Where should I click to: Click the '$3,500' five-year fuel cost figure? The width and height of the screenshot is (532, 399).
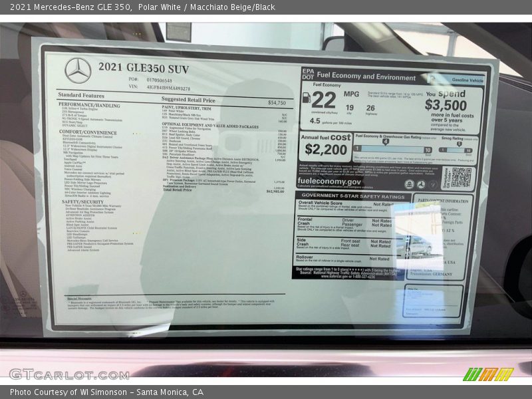[446, 106]
